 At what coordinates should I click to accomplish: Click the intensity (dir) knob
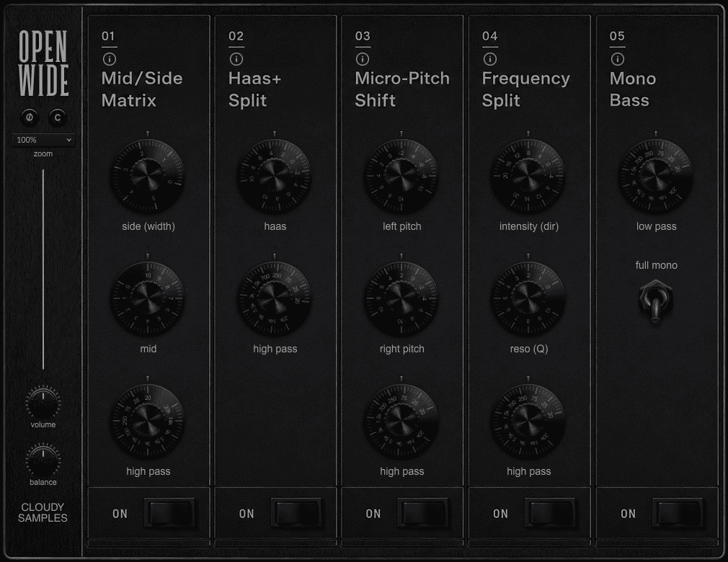528,176
